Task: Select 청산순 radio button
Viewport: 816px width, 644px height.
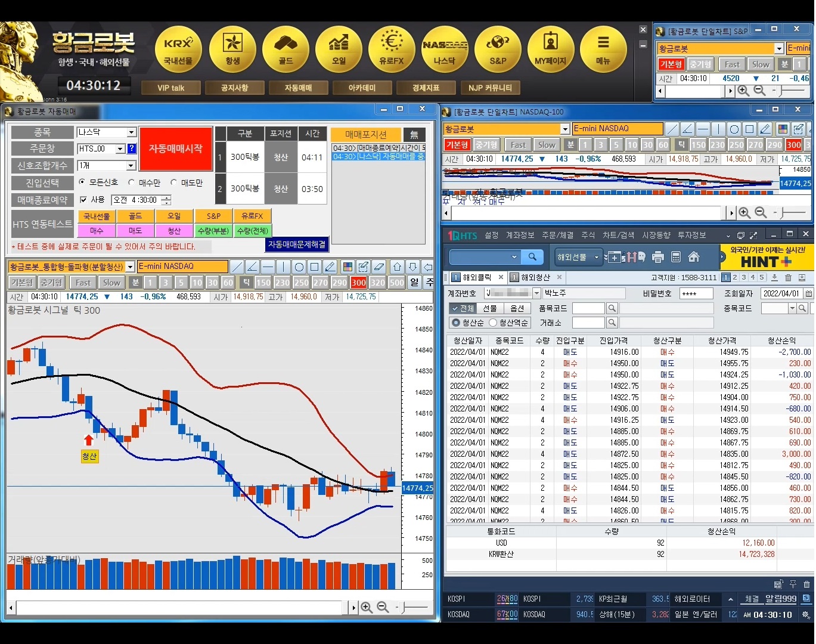Action: 456,323
